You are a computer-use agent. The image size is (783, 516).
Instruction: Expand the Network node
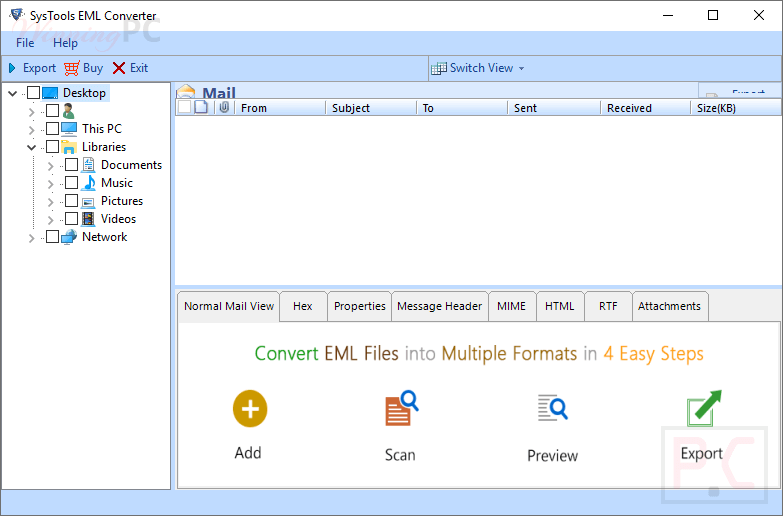tap(31, 238)
